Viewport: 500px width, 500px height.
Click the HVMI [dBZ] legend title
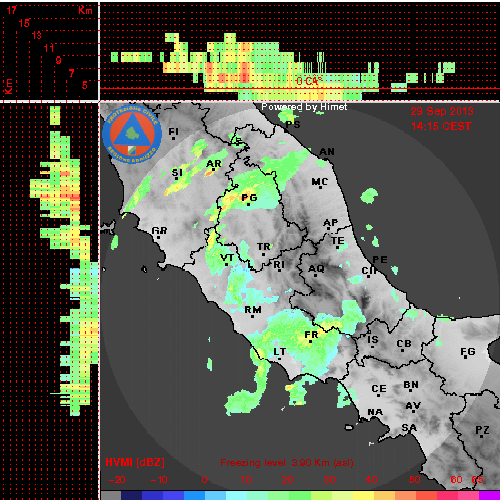(135, 462)
